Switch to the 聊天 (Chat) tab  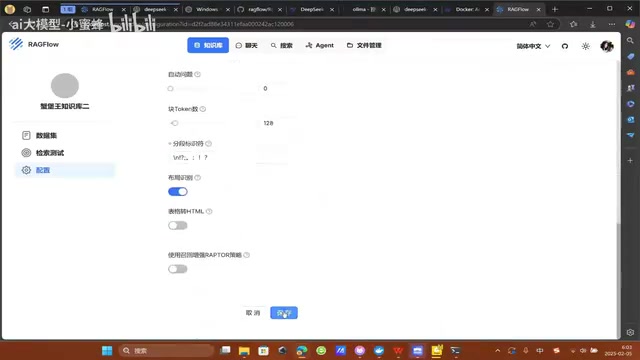pos(247,45)
